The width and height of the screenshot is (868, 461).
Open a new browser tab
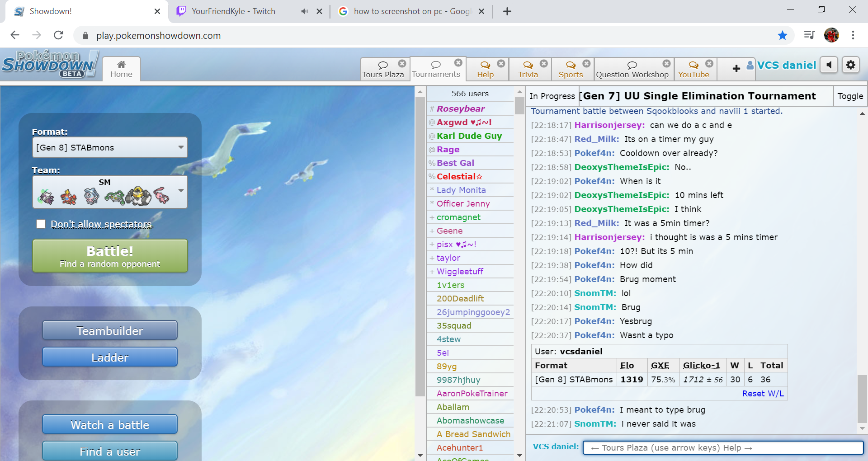(x=507, y=11)
